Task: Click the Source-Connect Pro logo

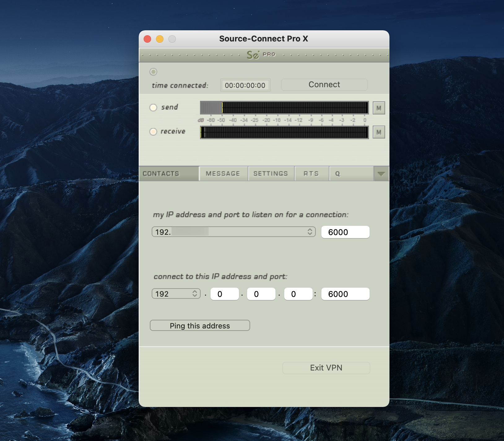Action: pos(261,55)
